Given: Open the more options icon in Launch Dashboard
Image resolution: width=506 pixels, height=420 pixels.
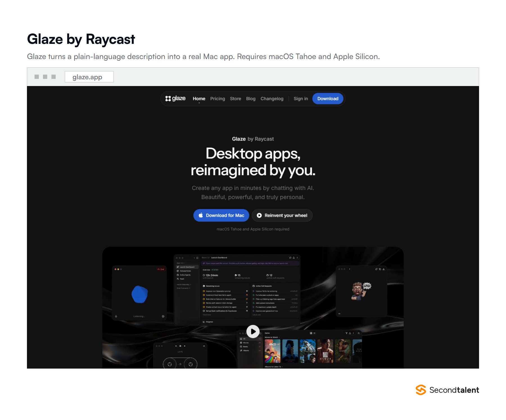Looking at the screenshot, I should (297, 258).
